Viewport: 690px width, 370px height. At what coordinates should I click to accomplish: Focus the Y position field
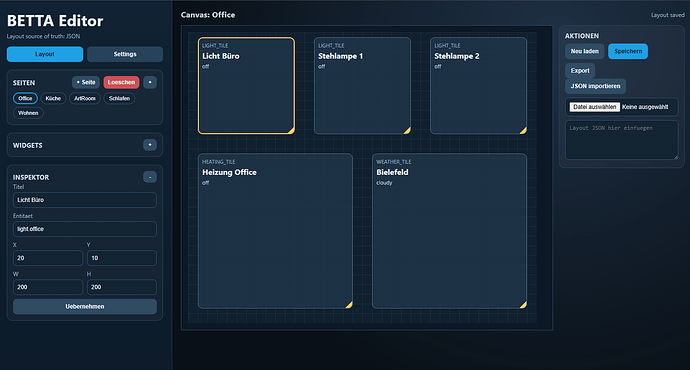[x=122, y=258]
